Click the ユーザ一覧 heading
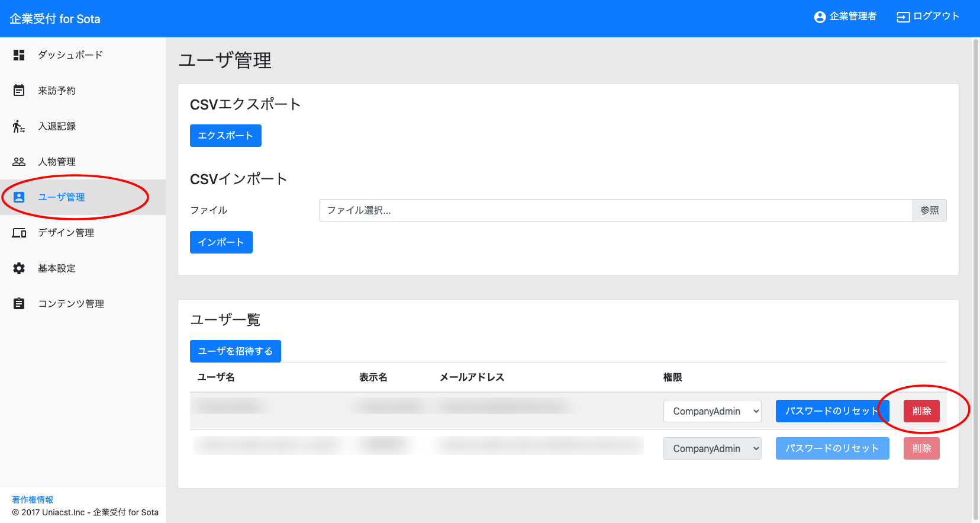 [x=225, y=320]
